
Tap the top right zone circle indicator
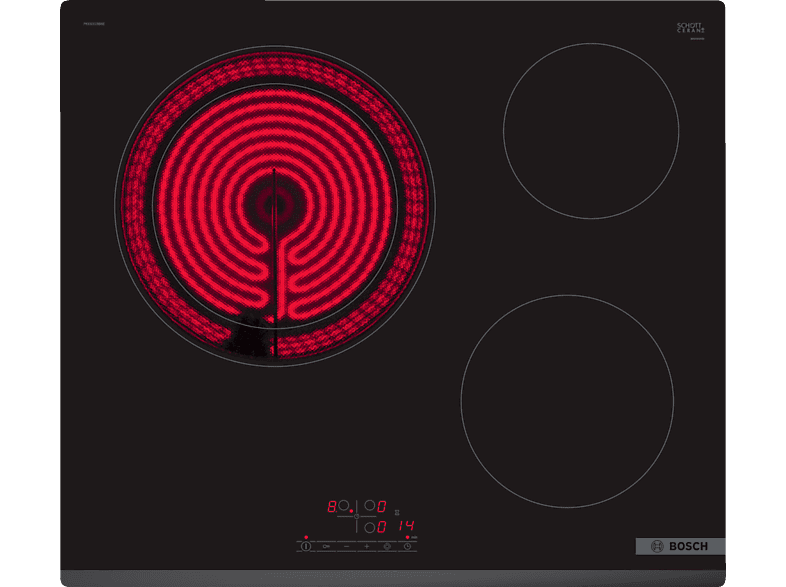tap(369, 507)
